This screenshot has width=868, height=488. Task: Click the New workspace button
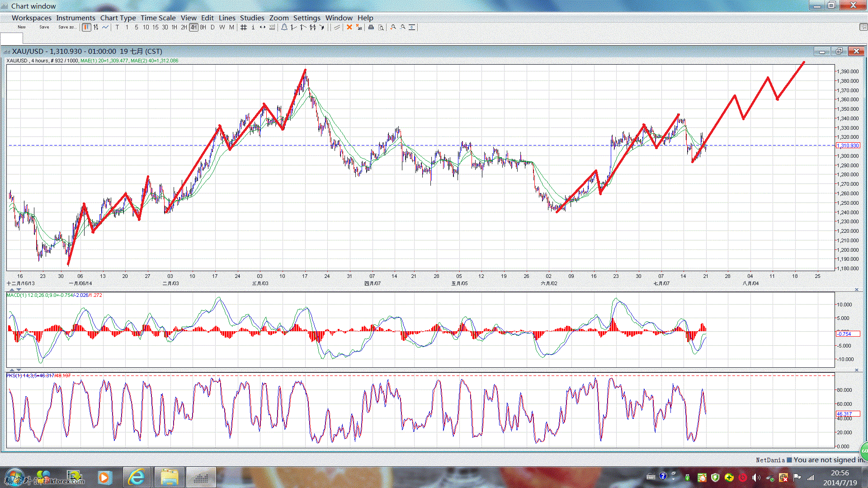pos(22,27)
